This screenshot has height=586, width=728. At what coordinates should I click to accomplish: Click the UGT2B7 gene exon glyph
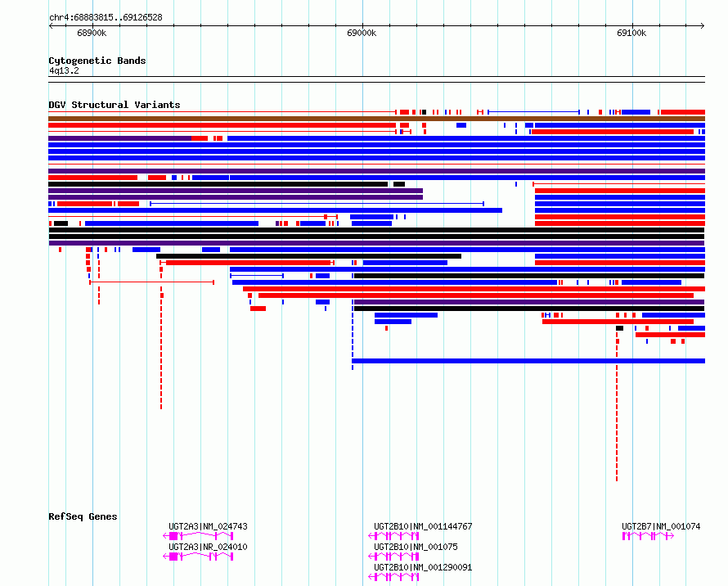(648, 536)
